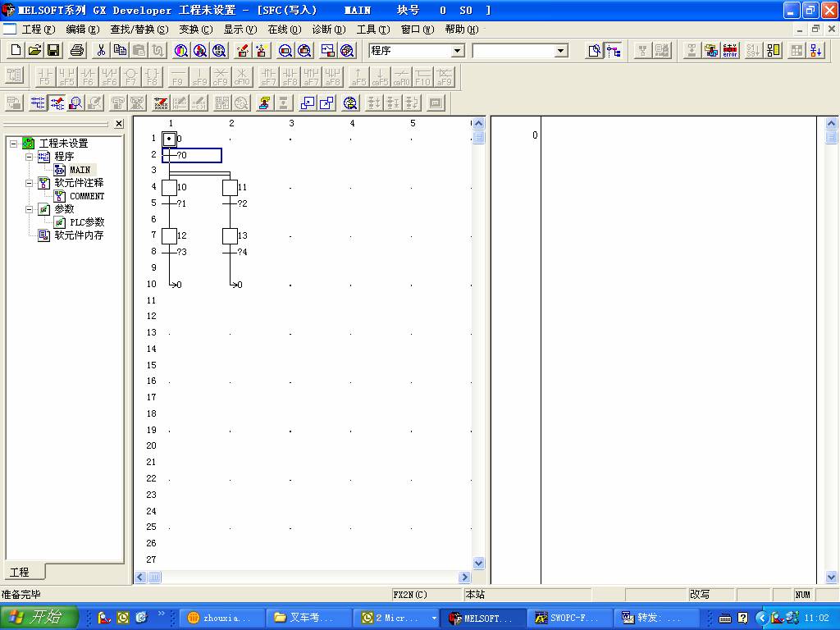Click the device find icon with colored magnifier
The image size is (840, 630).
pos(181,50)
